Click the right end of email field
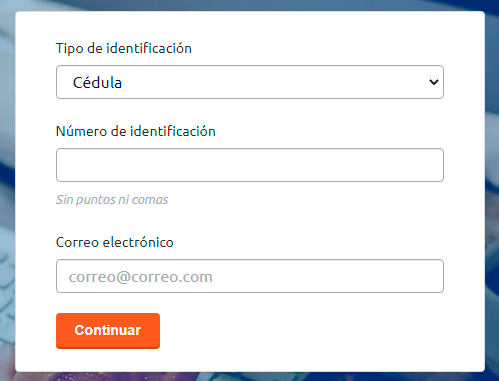Screen dimensions: 499x381 (427, 276)
